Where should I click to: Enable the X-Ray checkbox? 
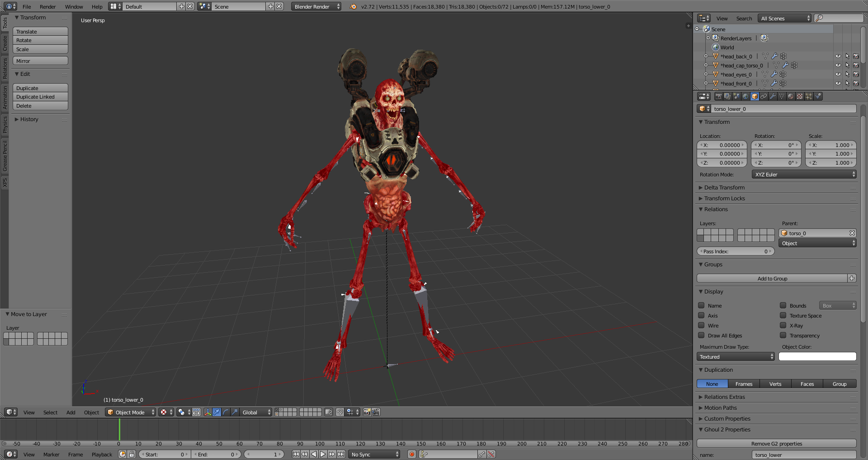pos(783,325)
